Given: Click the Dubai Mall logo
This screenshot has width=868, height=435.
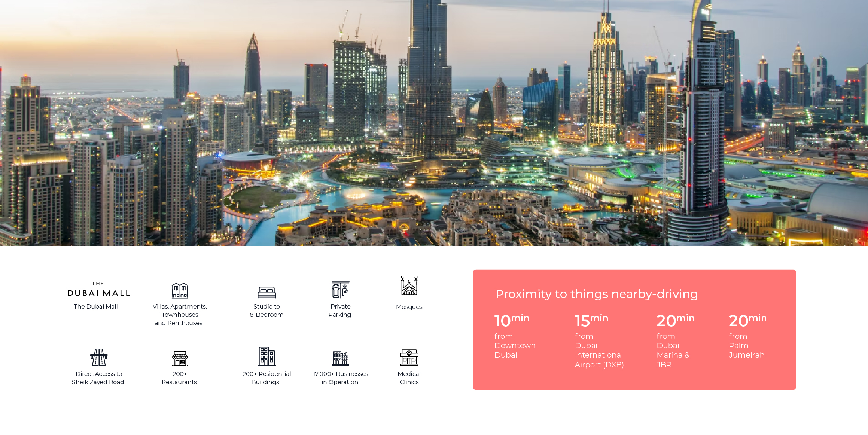Looking at the screenshot, I should 98,289.
